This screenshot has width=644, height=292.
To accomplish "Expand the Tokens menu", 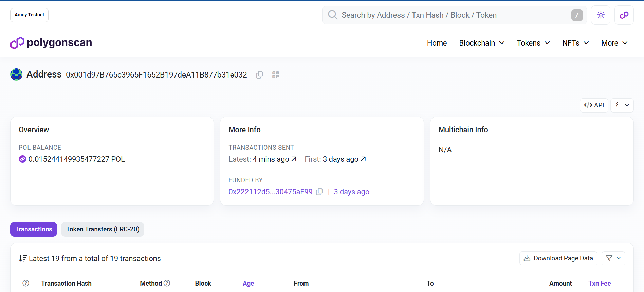I will 533,43.
